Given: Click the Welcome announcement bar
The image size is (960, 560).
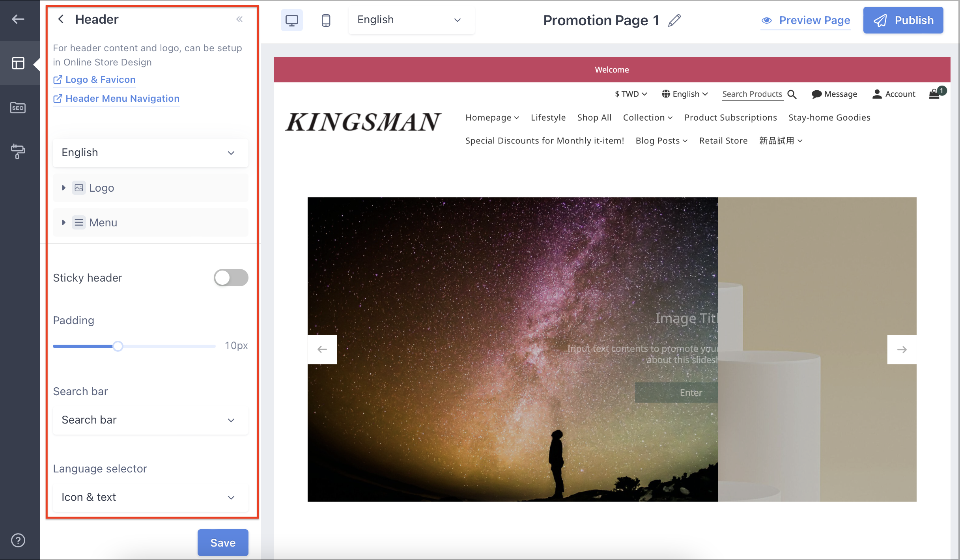Looking at the screenshot, I should pos(612,69).
